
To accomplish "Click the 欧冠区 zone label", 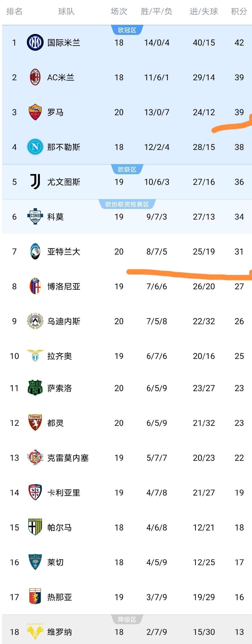I will click(127, 30).
